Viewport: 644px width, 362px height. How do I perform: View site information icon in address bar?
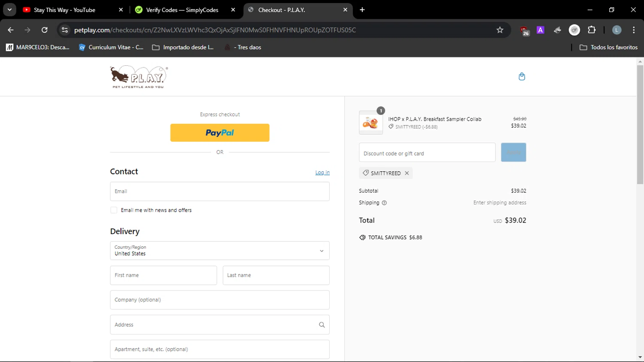(65, 30)
